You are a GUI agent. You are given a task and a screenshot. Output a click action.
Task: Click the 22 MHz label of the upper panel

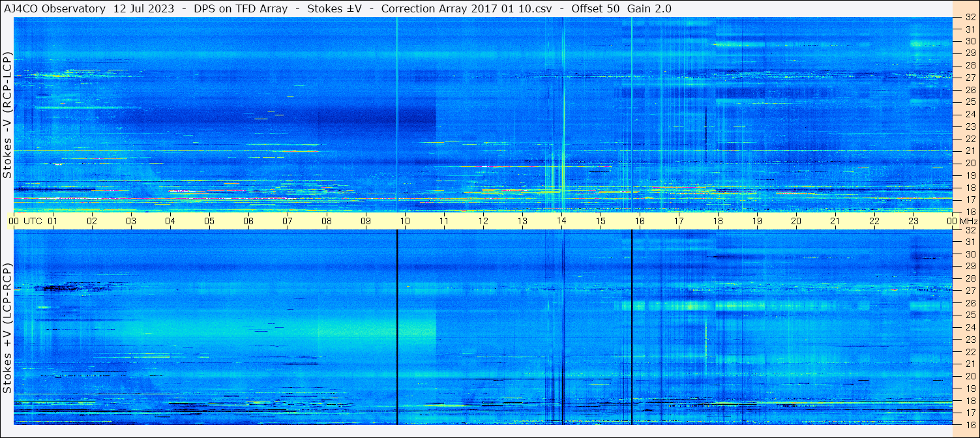point(970,139)
